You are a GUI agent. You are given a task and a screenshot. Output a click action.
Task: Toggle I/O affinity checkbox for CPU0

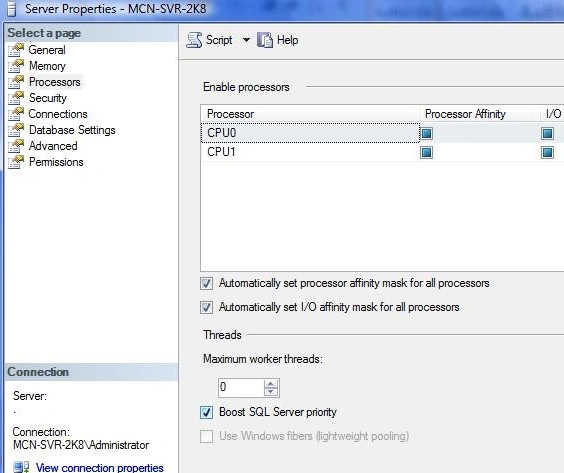(547, 133)
